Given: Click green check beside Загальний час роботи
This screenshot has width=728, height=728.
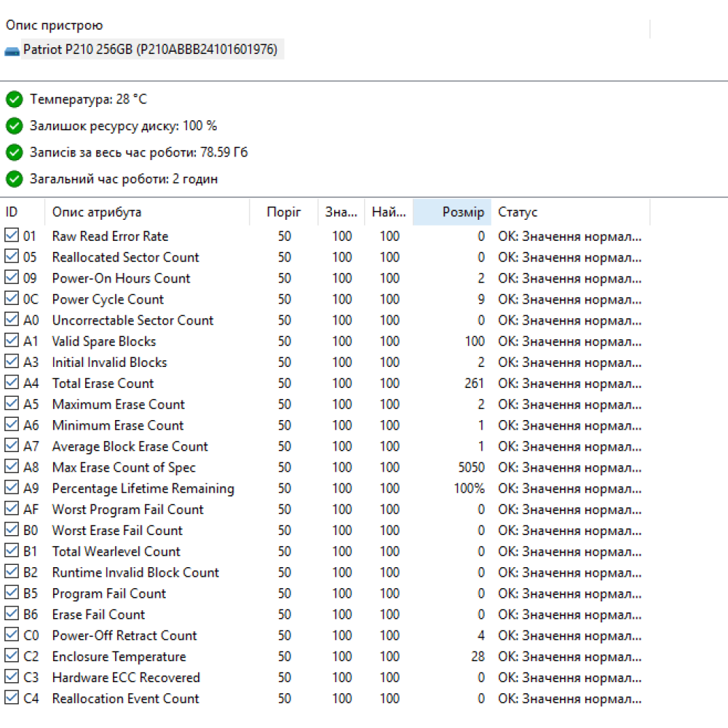Looking at the screenshot, I should 15,178.
